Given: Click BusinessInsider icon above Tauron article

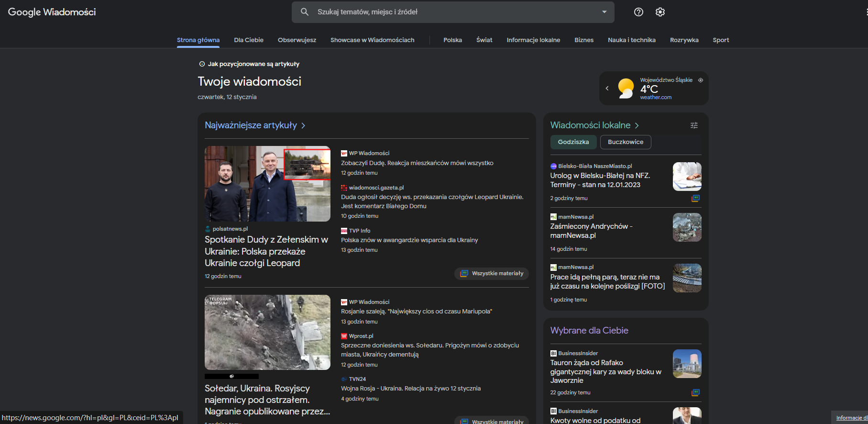Looking at the screenshot, I should [553, 353].
